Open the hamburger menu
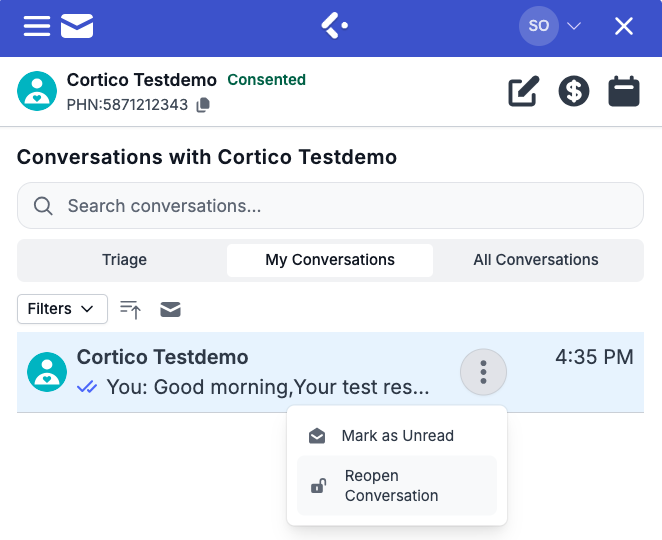662x540 pixels. pyautogui.click(x=37, y=26)
